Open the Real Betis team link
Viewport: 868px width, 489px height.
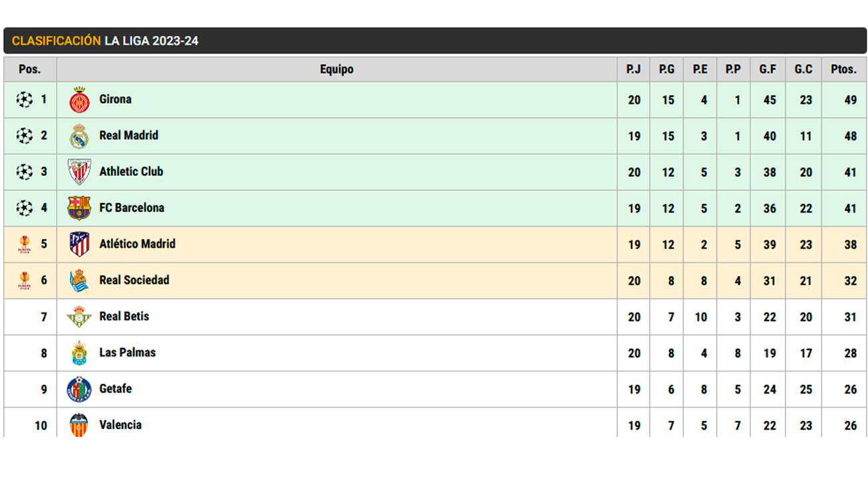124,317
